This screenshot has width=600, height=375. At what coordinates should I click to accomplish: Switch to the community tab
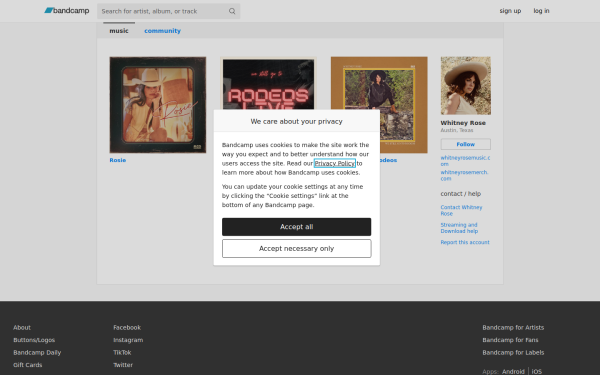coord(162,31)
